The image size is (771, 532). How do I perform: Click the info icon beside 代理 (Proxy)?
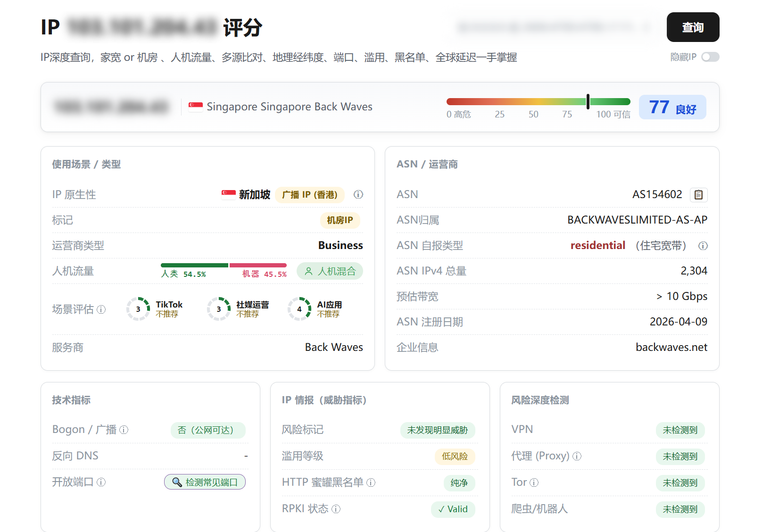tap(577, 456)
